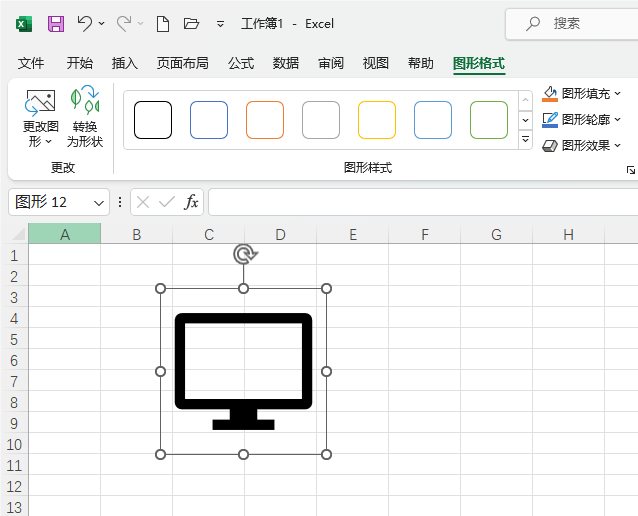The height and width of the screenshot is (516, 638).
Task: Open an existing file with folder icon
Action: click(x=191, y=24)
